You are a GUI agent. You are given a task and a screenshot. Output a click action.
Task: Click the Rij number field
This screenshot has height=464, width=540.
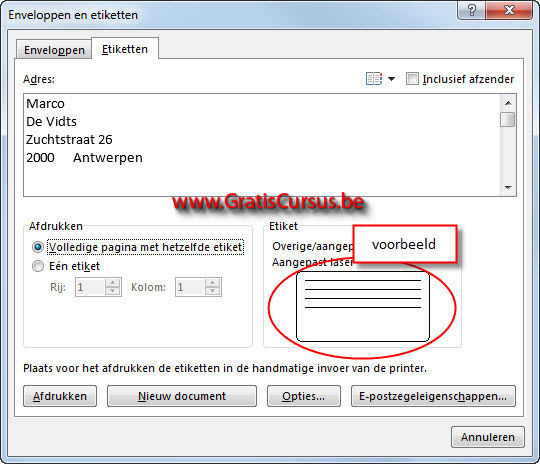[x=90, y=287]
